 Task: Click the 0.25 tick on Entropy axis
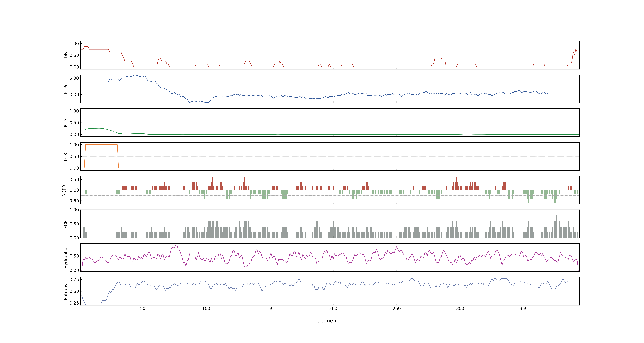[x=74, y=303]
